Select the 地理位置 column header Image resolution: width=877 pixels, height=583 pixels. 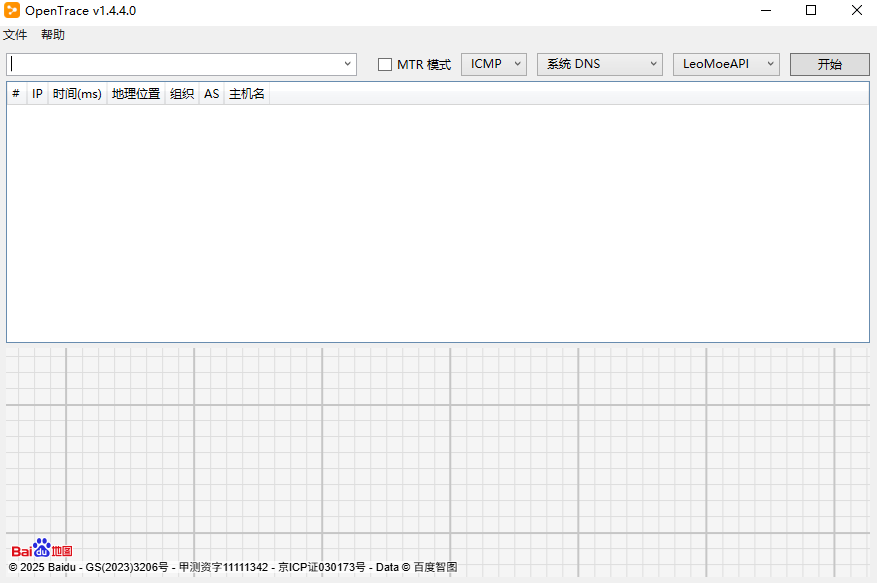pyautogui.click(x=136, y=94)
